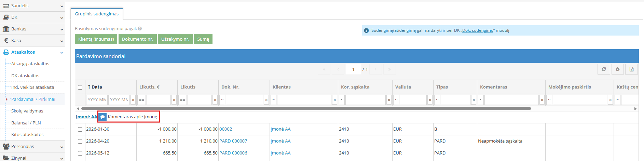This screenshot has height=161, width=644.
Task: Click the Kasa euro icon in sidebar
Action: pyautogui.click(x=6, y=40)
